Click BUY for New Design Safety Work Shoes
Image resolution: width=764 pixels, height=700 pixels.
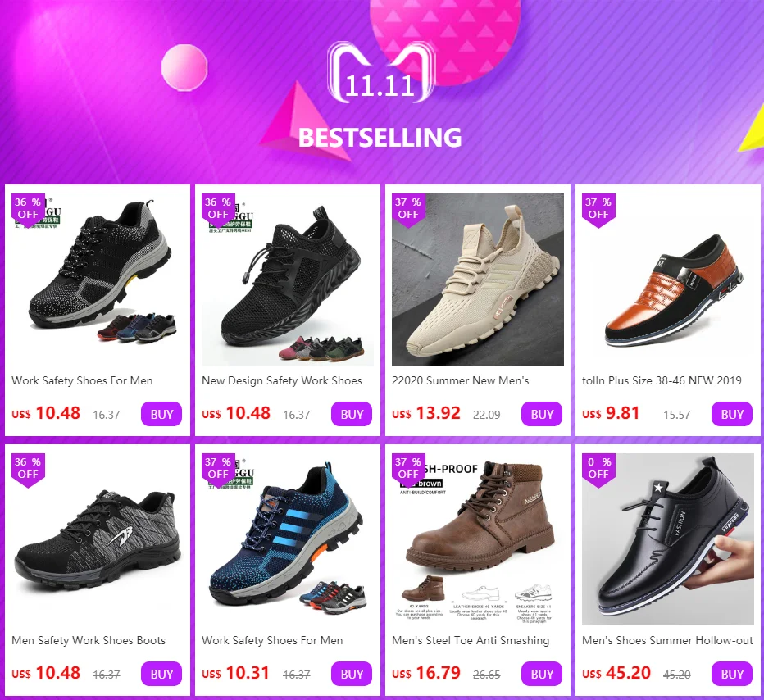352,414
